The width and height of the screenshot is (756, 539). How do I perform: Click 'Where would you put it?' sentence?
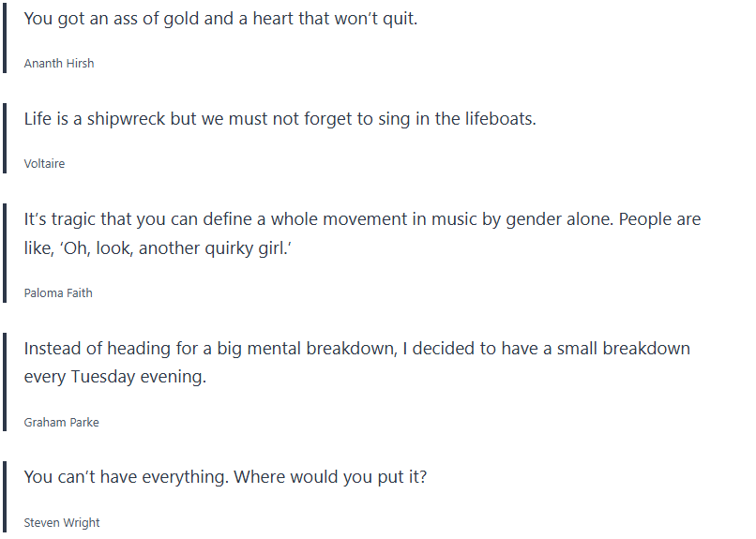click(330, 477)
